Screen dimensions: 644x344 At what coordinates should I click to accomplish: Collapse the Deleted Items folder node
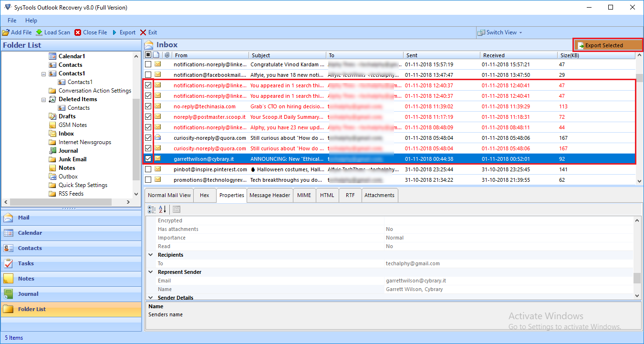43,99
